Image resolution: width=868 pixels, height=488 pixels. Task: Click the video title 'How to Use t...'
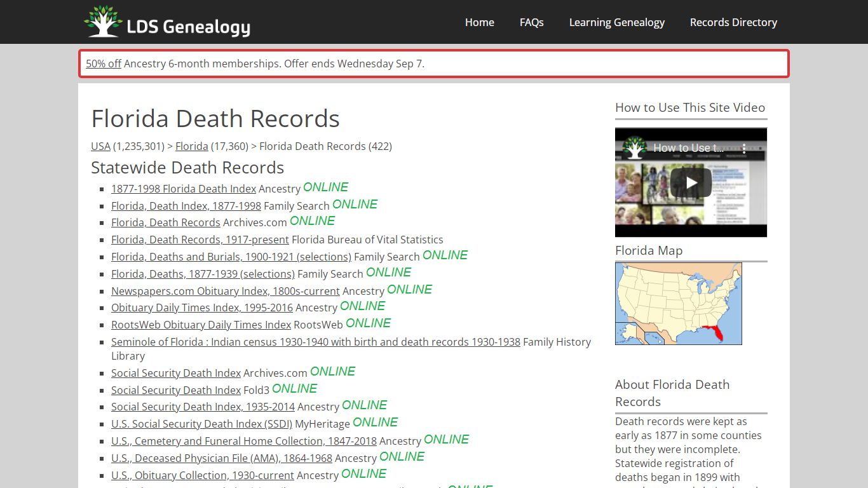(689, 148)
